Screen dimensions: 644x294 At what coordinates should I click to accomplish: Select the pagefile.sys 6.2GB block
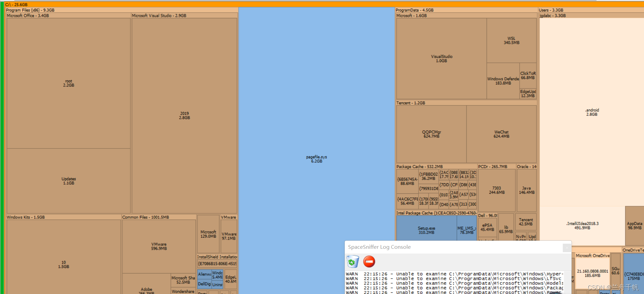(316, 150)
